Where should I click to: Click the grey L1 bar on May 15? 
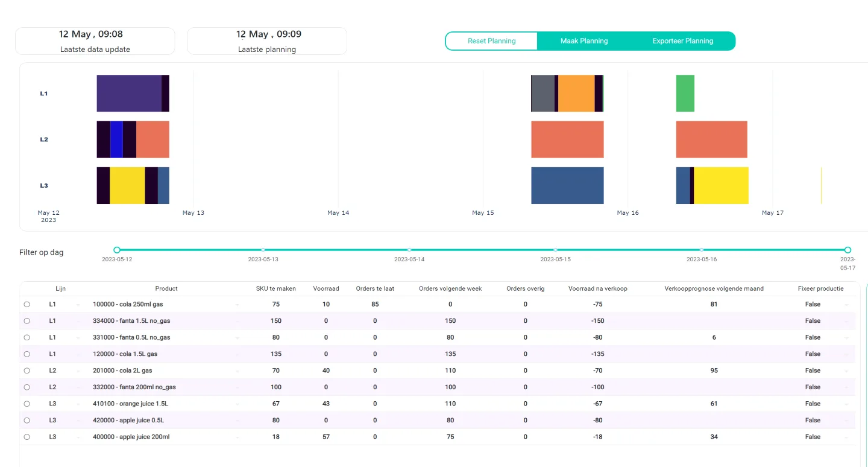[542, 94]
